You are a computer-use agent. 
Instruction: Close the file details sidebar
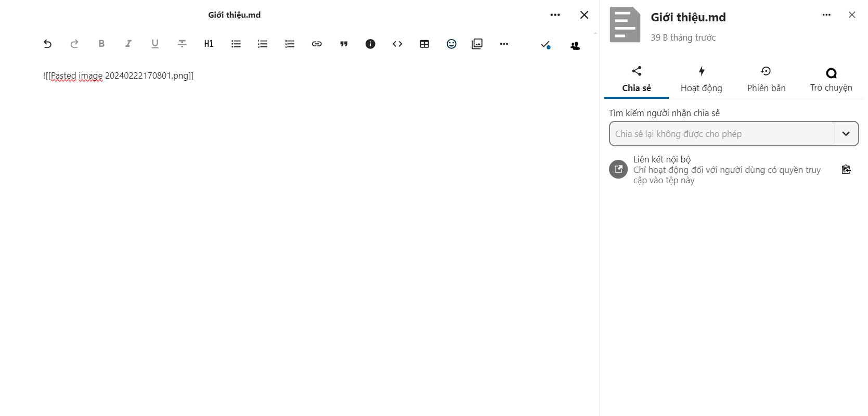852,15
